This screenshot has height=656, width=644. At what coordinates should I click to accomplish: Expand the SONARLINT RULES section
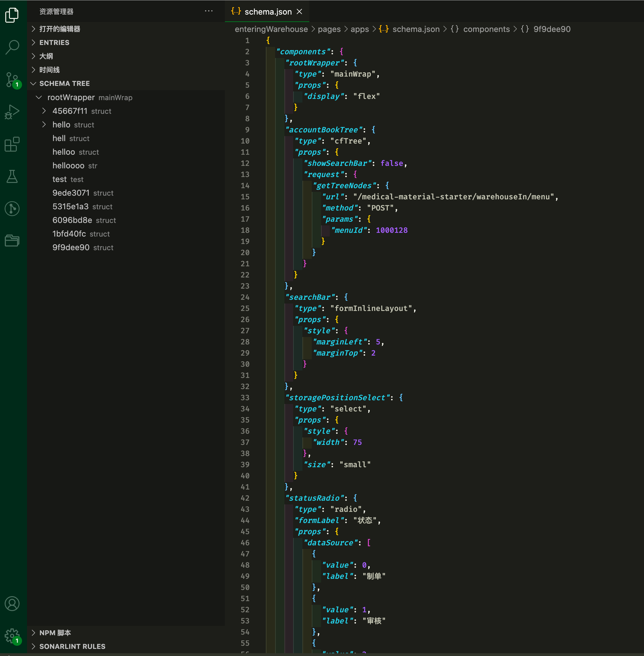pyautogui.click(x=126, y=646)
